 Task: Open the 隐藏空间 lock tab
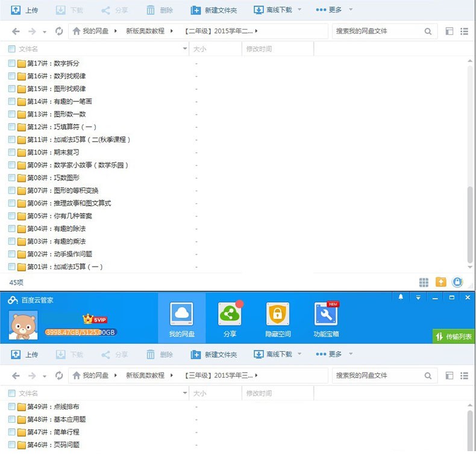click(x=278, y=319)
